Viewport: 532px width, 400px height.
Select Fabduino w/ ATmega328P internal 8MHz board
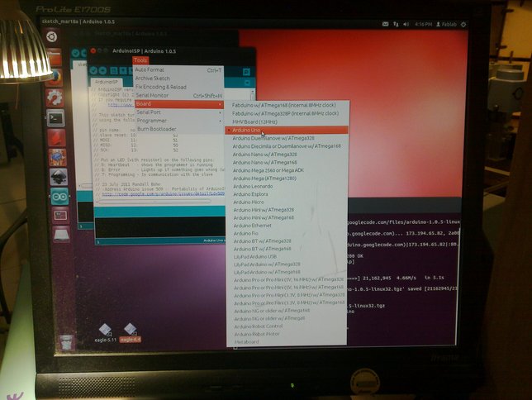[287, 113]
